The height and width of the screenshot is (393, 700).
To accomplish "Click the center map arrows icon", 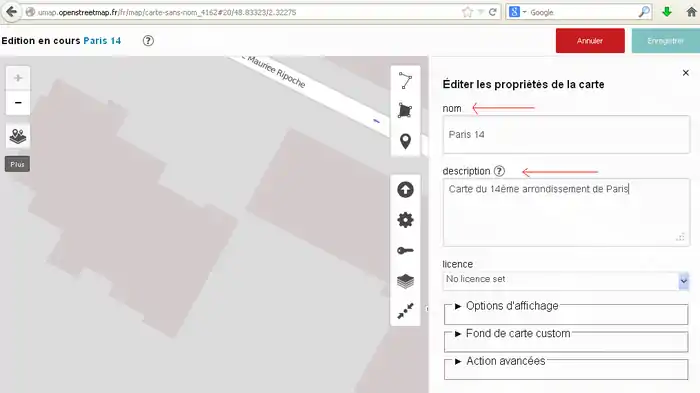I will 405,311.
